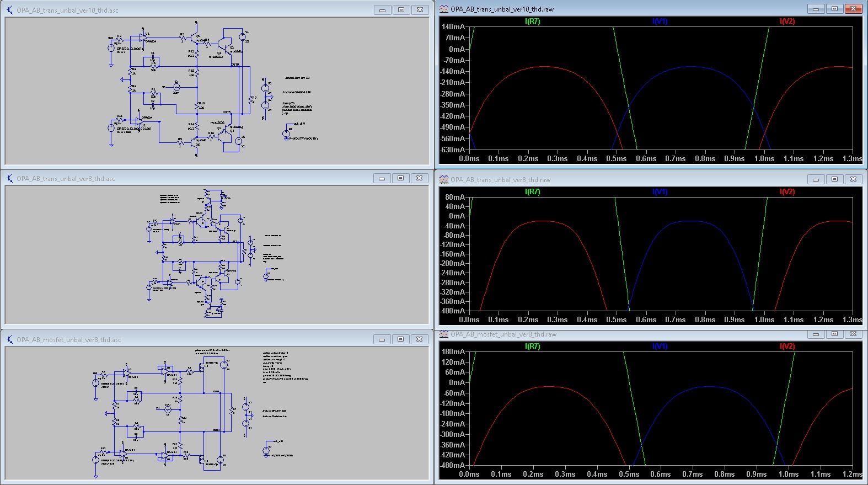Minimize the trans_unbal_ver8_thd.asc window

pyautogui.click(x=382, y=178)
